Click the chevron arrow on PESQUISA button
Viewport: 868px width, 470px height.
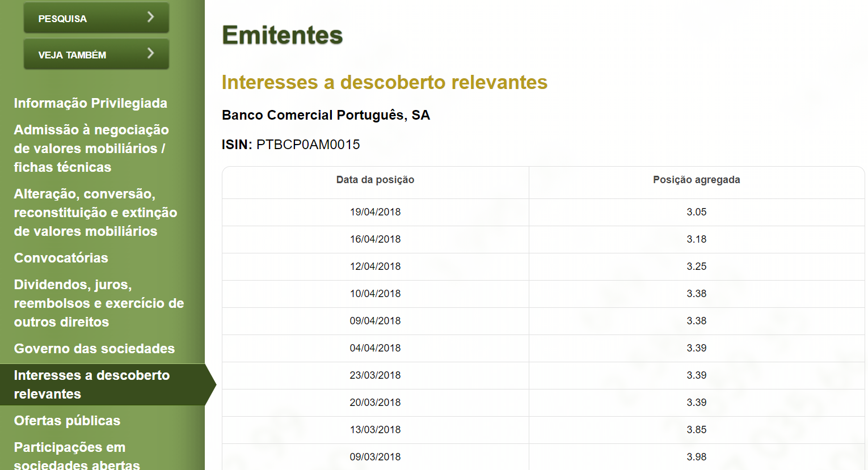click(150, 17)
